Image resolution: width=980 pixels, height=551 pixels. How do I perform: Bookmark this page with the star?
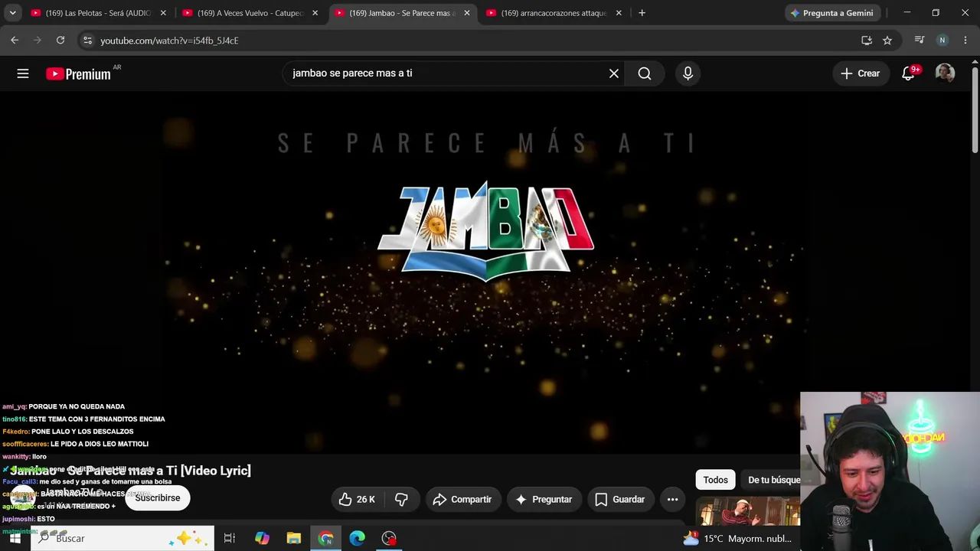[887, 41]
